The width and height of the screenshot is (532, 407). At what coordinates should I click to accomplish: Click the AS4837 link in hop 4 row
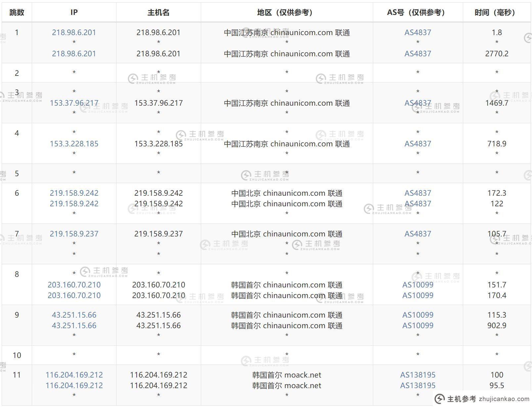418,144
